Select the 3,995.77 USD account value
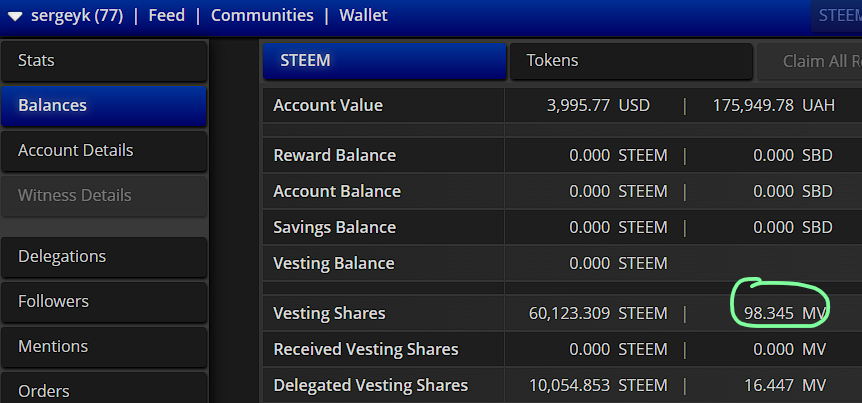Image resolution: width=862 pixels, height=403 pixels. [x=599, y=106]
